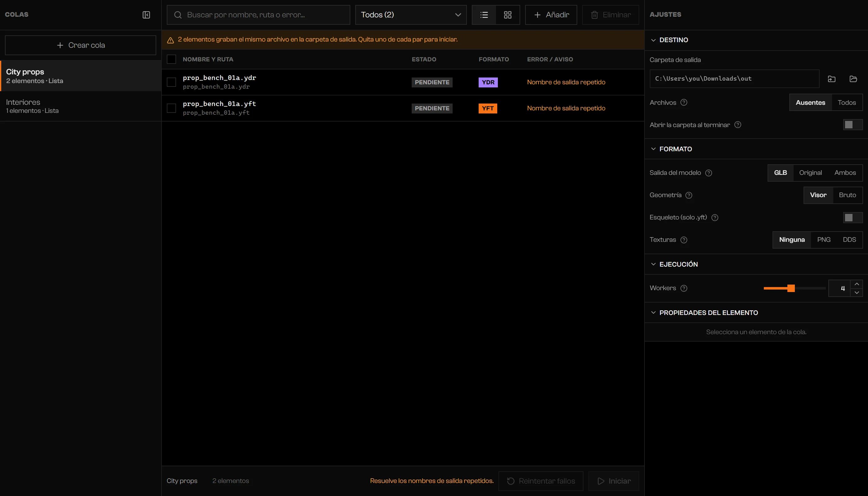This screenshot has height=496, width=868.
Task: Toggle Abrir la carpeta al terminar
Action: (853, 125)
